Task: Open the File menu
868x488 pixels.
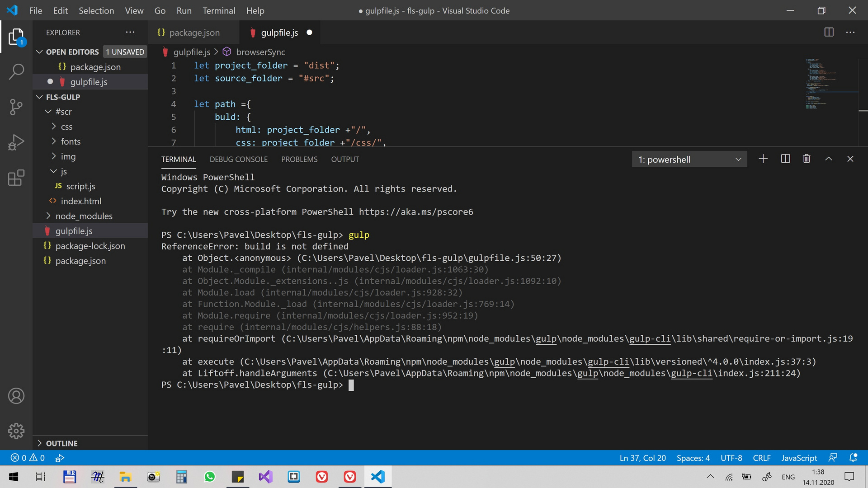Action: coord(35,10)
